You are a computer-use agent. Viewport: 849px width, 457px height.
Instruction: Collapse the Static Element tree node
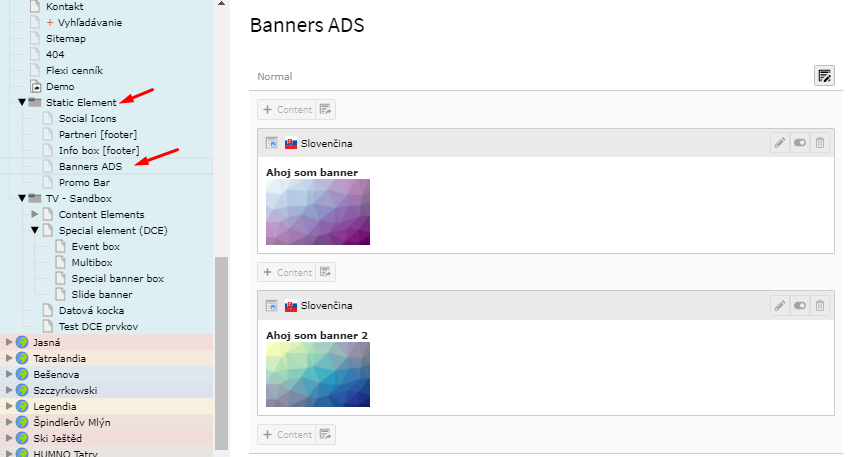[22, 102]
